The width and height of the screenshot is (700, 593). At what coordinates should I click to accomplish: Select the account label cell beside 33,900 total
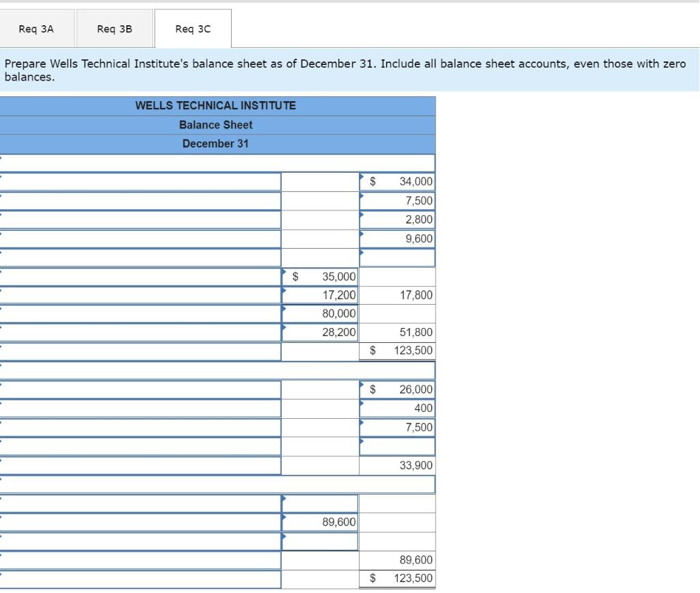(x=140, y=465)
